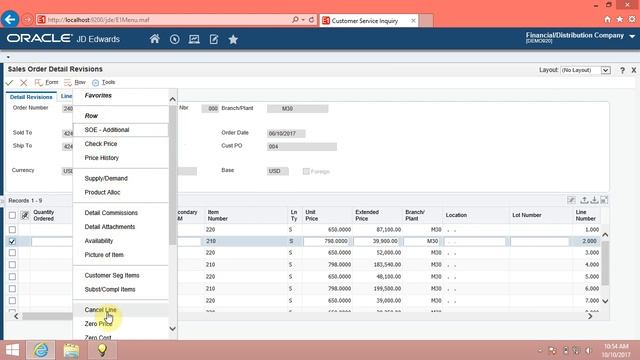Select the Customer Service Inquiry browser tab
The height and width of the screenshot is (360, 640).
point(364,20)
